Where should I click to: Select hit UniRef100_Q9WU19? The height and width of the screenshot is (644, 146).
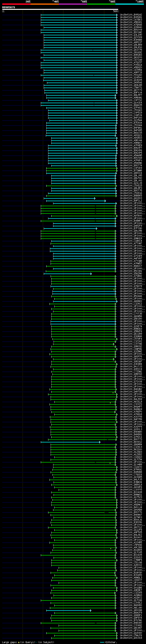coord(131,239)
